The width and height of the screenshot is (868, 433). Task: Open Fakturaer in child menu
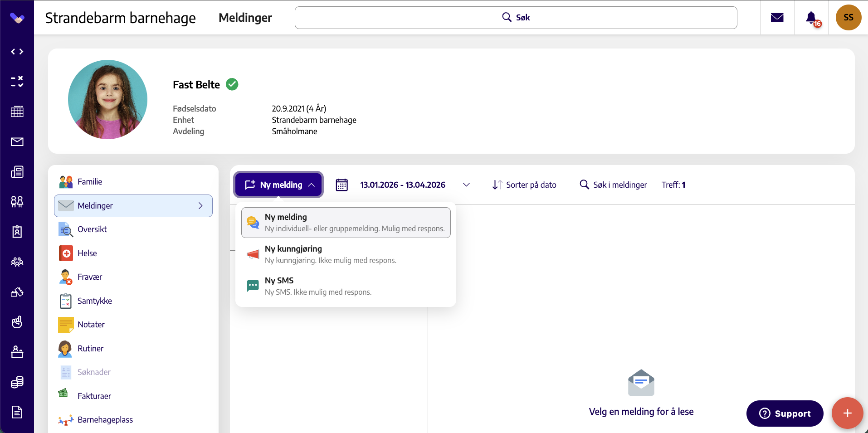pyautogui.click(x=133, y=396)
